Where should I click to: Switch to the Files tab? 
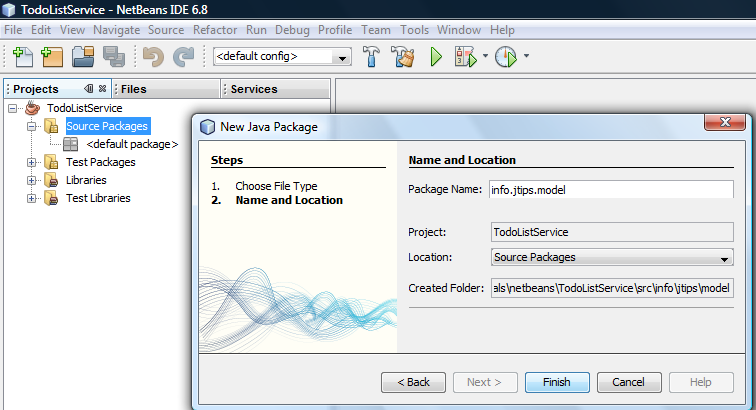[x=166, y=89]
